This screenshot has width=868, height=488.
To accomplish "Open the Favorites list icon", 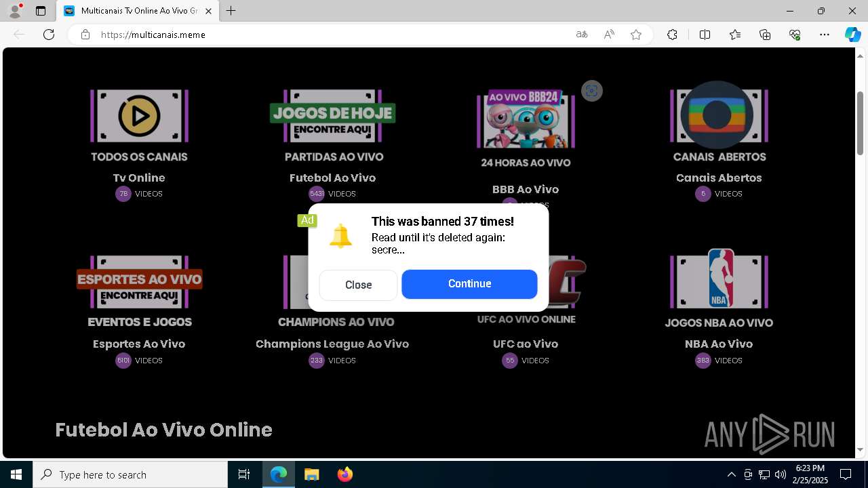I will (x=735, y=35).
